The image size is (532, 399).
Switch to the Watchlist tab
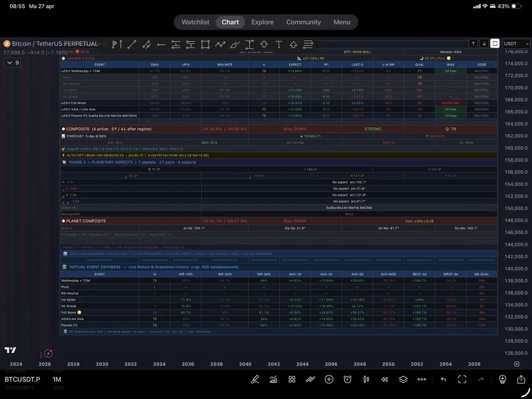click(196, 22)
